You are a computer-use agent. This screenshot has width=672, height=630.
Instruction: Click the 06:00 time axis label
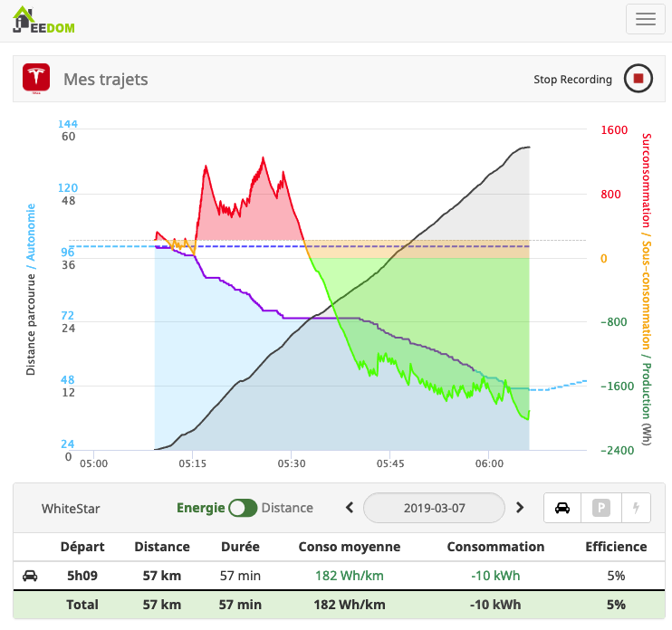tap(489, 463)
